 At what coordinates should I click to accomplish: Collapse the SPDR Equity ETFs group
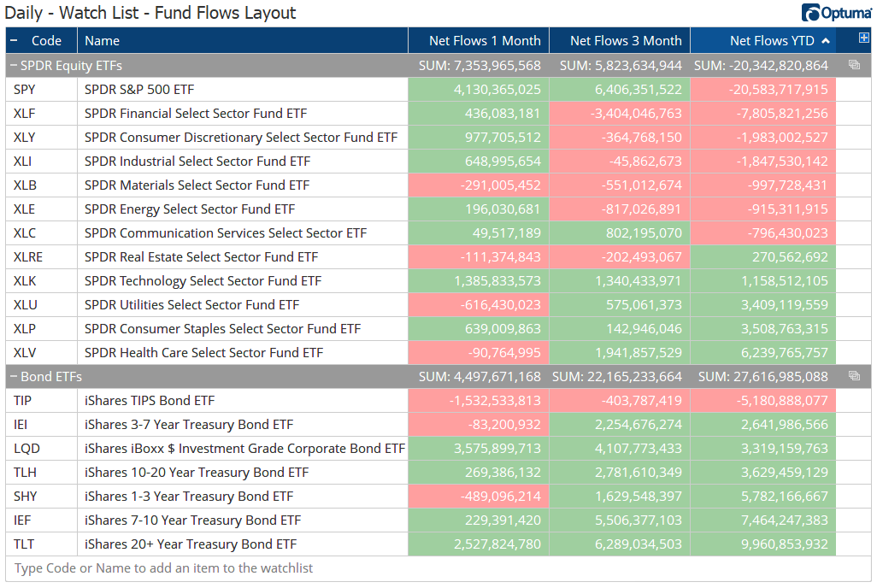click(14, 66)
